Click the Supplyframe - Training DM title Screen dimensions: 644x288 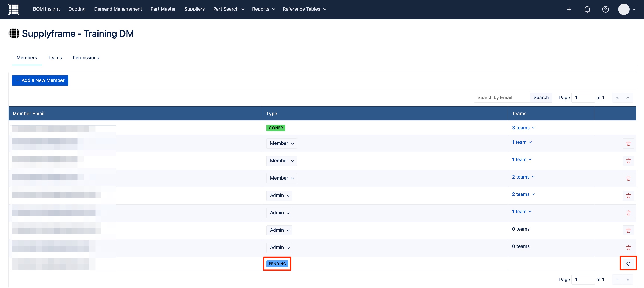pos(78,33)
